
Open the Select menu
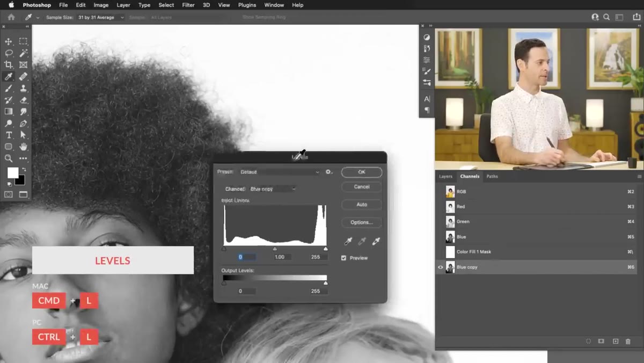166,5
